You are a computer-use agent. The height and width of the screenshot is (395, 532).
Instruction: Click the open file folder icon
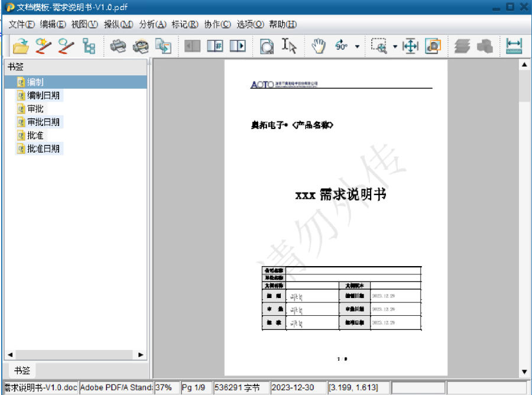(x=21, y=46)
